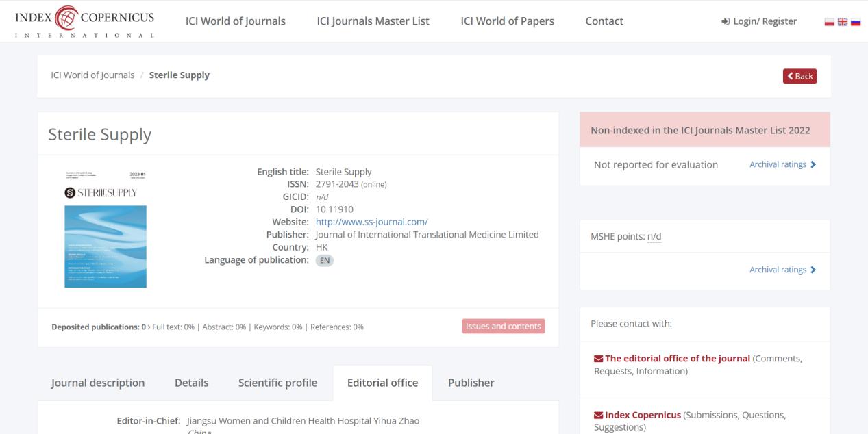Click the country value HK

pyautogui.click(x=321, y=246)
